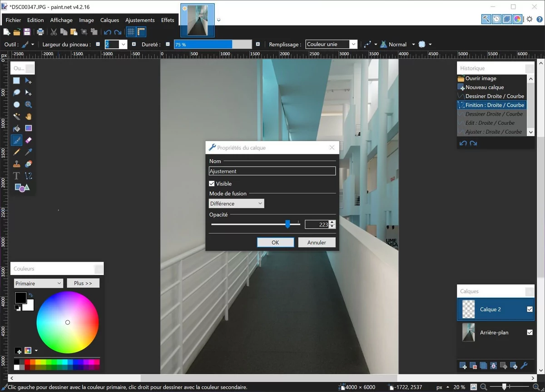Screen dimensions: 545x392
Task: Toggle the History window button top-right
Action: [x=497, y=19]
